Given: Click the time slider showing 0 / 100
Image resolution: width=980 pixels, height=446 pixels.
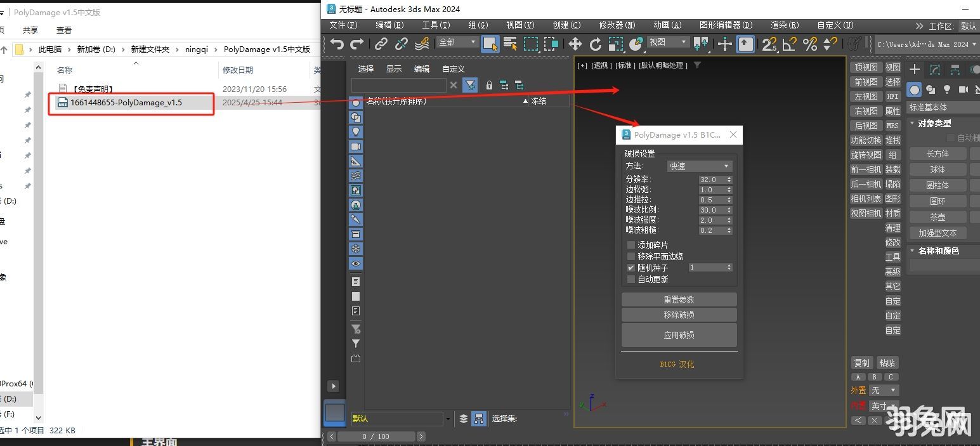Looking at the screenshot, I should point(376,436).
